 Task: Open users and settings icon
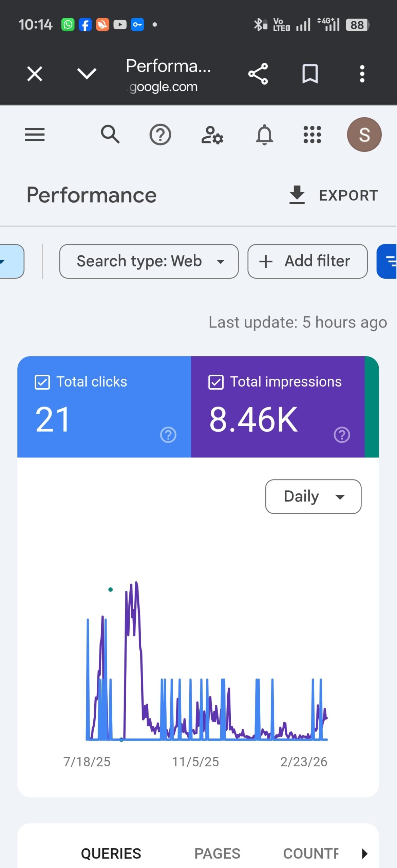click(212, 135)
